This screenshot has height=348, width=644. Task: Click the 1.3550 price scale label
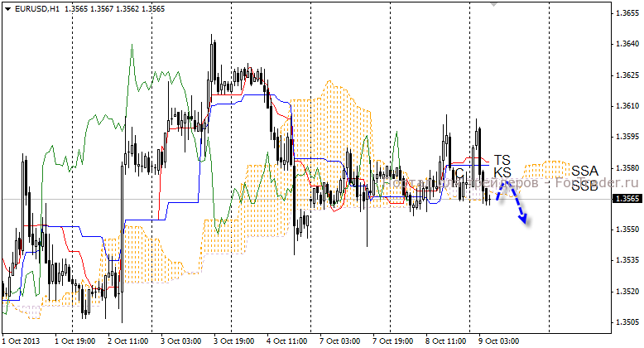tap(627, 230)
